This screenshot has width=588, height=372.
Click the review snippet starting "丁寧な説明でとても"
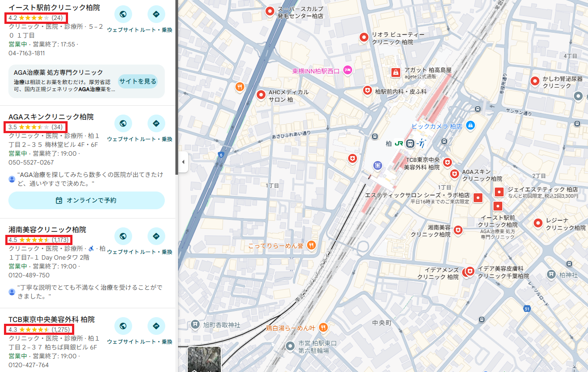[90, 291]
